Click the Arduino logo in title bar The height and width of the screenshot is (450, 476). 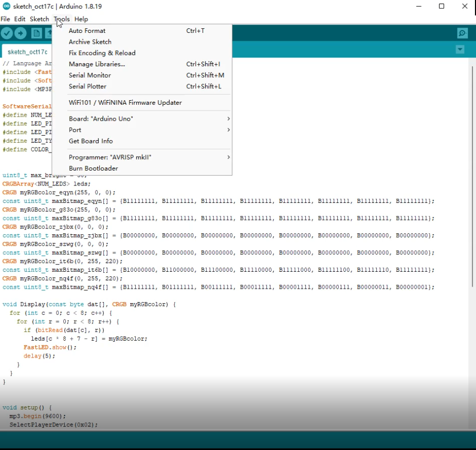(6, 6)
